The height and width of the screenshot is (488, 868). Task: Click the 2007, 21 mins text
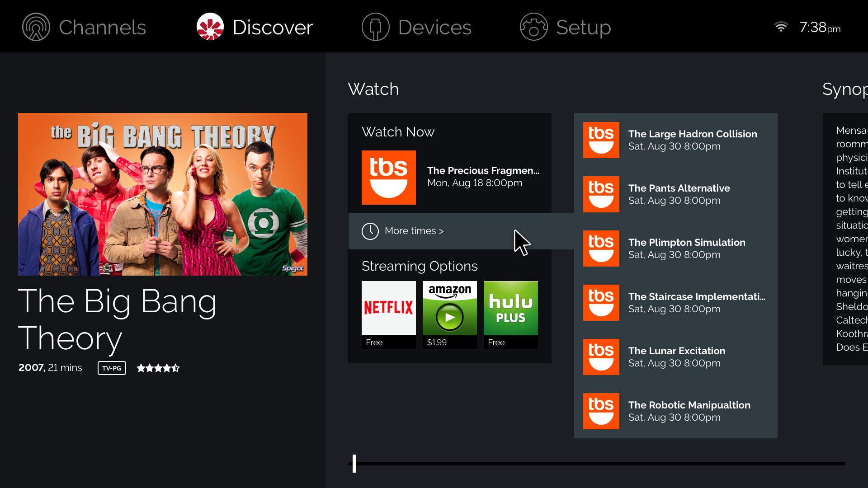(50, 368)
